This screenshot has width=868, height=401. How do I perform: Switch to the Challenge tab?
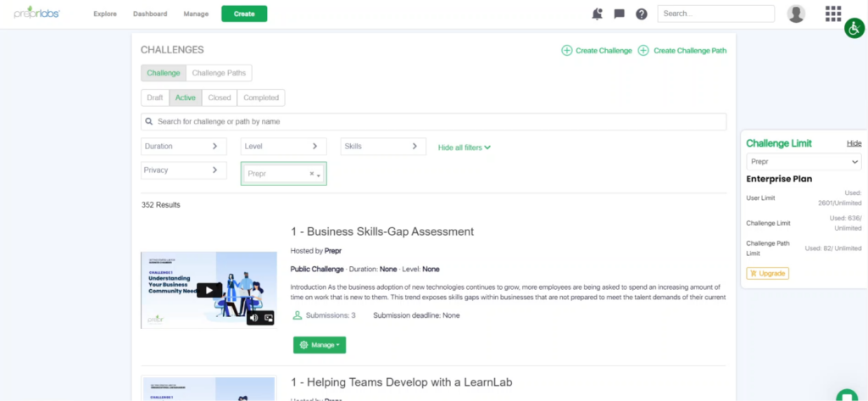pos(164,73)
